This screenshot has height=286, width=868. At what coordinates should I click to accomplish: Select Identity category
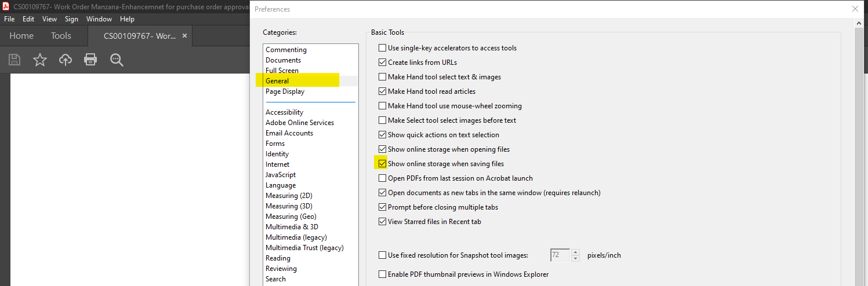277,154
